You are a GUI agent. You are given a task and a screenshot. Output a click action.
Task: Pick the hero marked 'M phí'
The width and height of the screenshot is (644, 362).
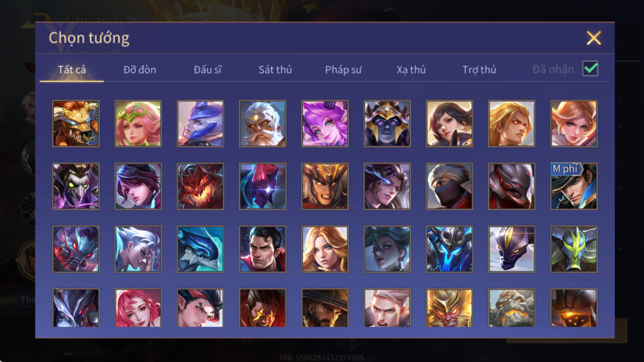(574, 186)
